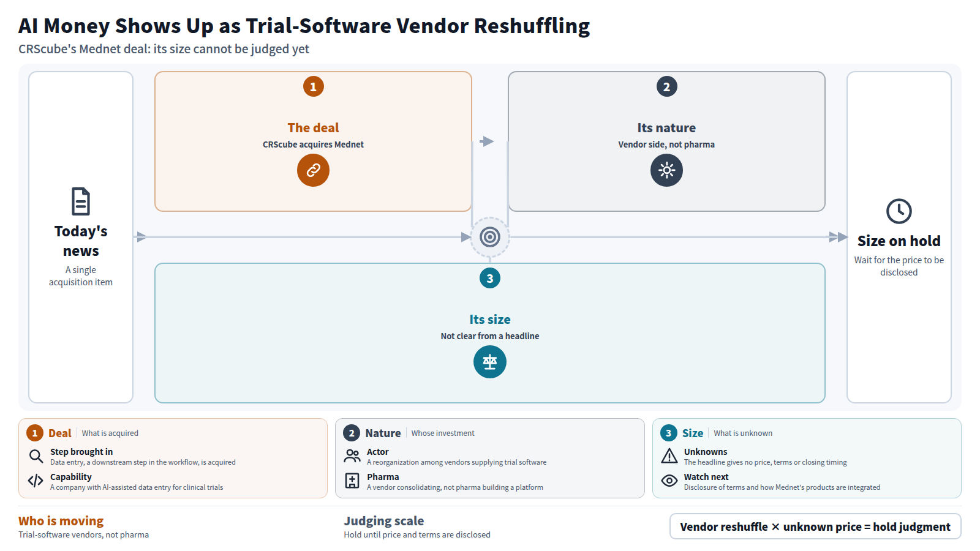Click the 'A single acquisition item' text
The image size is (980, 551).
(81, 276)
